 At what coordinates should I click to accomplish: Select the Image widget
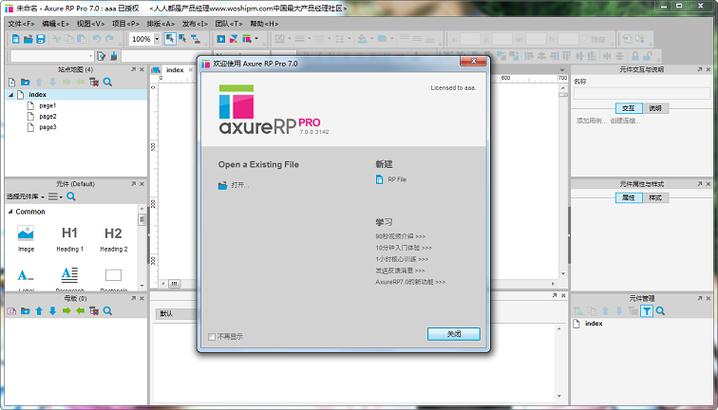(26, 238)
